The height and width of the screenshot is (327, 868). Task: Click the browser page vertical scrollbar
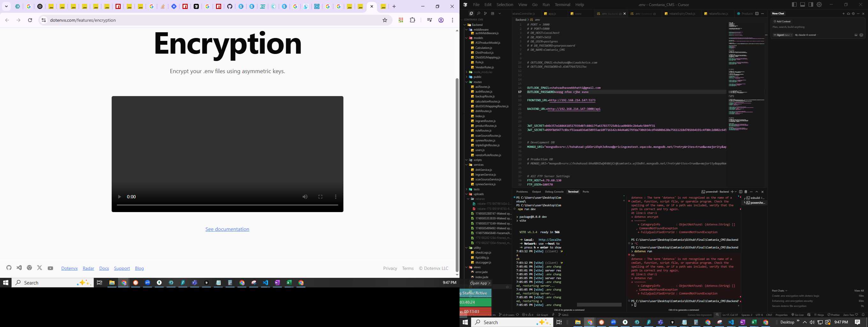(457, 175)
